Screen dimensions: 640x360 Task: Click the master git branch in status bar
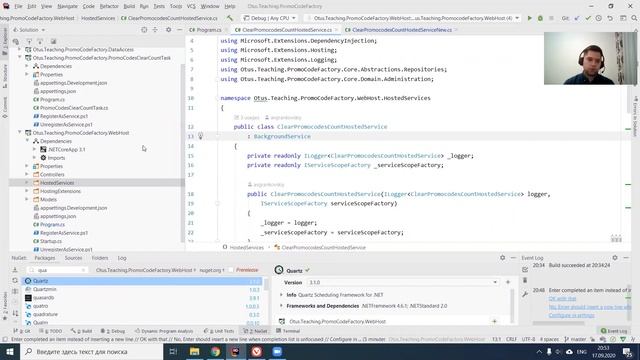click(575, 339)
